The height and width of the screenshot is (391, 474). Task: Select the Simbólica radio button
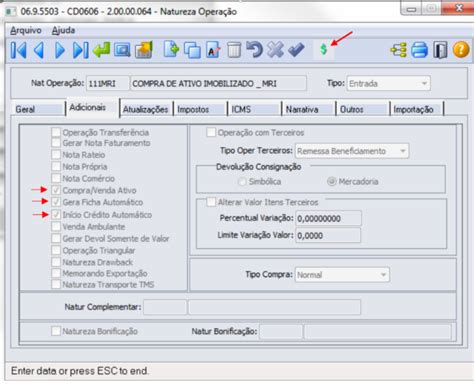(242, 182)
